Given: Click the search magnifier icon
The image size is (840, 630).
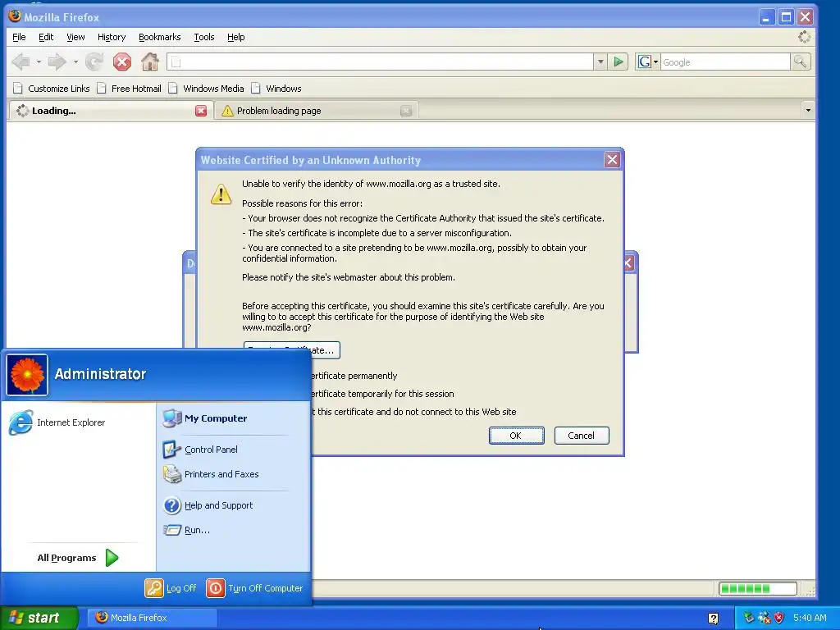Looking at the screenshot, I should 801,62.
